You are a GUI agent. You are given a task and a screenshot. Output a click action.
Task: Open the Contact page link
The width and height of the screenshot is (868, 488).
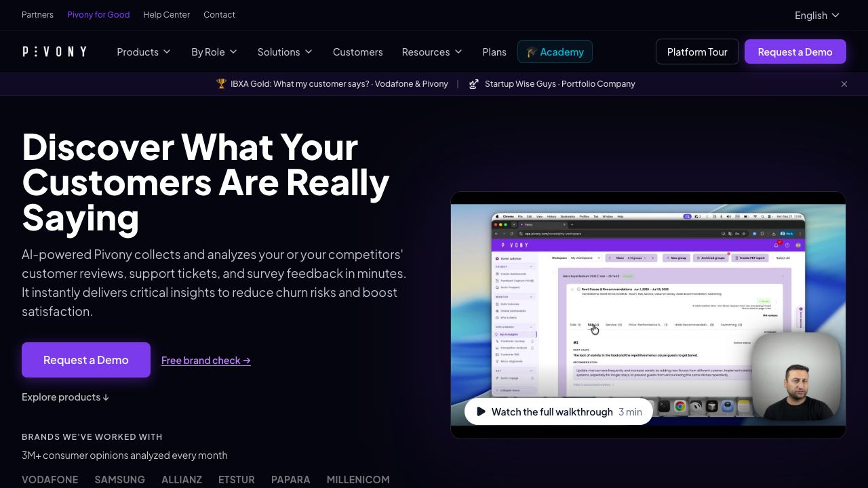click(219, 14)
